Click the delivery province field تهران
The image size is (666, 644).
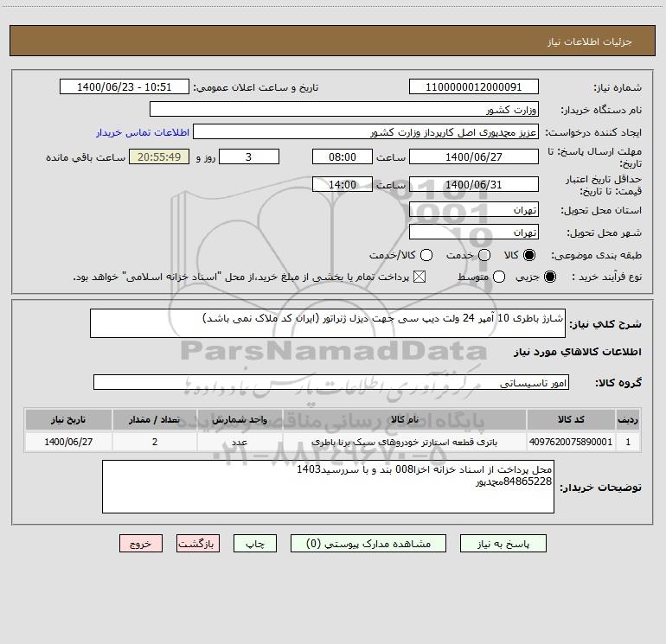click(x=474, y=209)
